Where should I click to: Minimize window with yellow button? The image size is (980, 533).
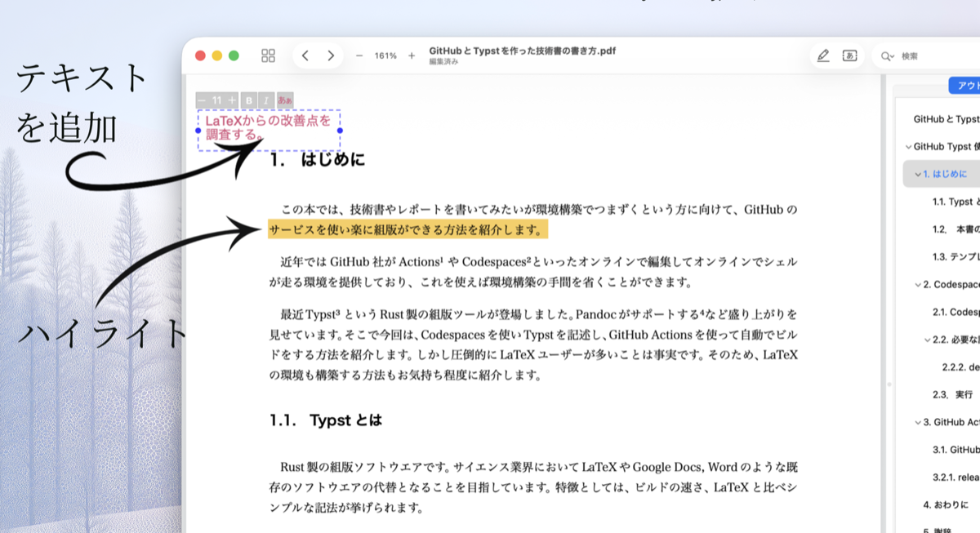click(217, 56)
